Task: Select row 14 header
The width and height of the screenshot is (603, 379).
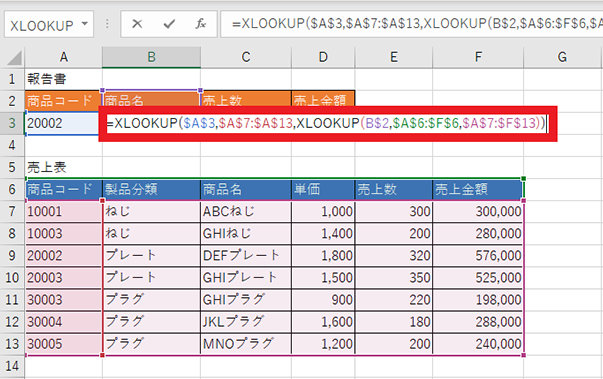Action: (12, 366)
